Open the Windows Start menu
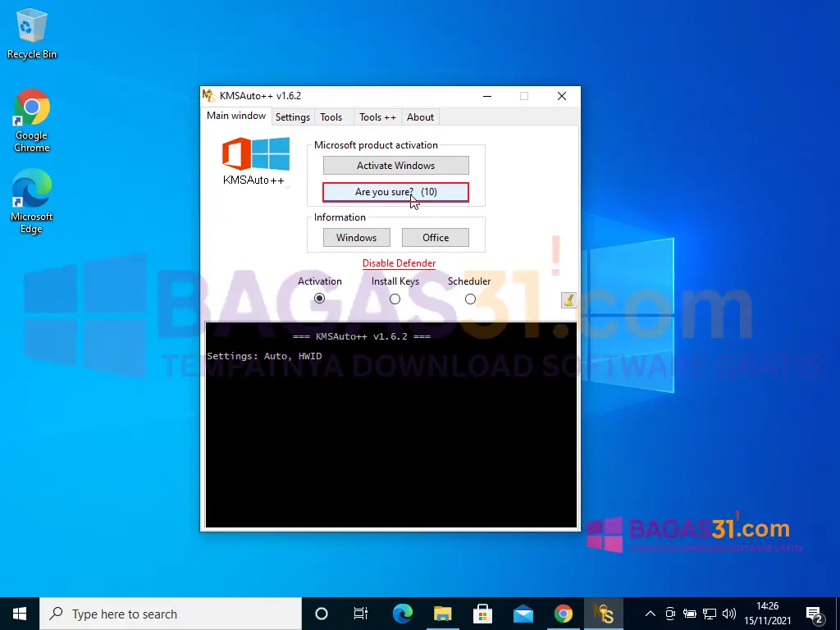The width and height of the screenshot is (840, 630). tap(20, 614)
